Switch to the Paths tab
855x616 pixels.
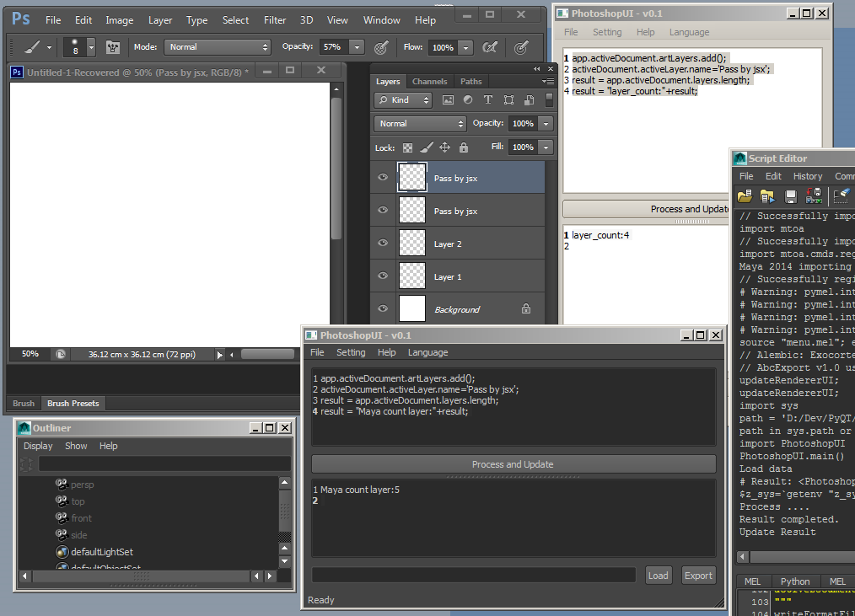click(x=471, y=81)
